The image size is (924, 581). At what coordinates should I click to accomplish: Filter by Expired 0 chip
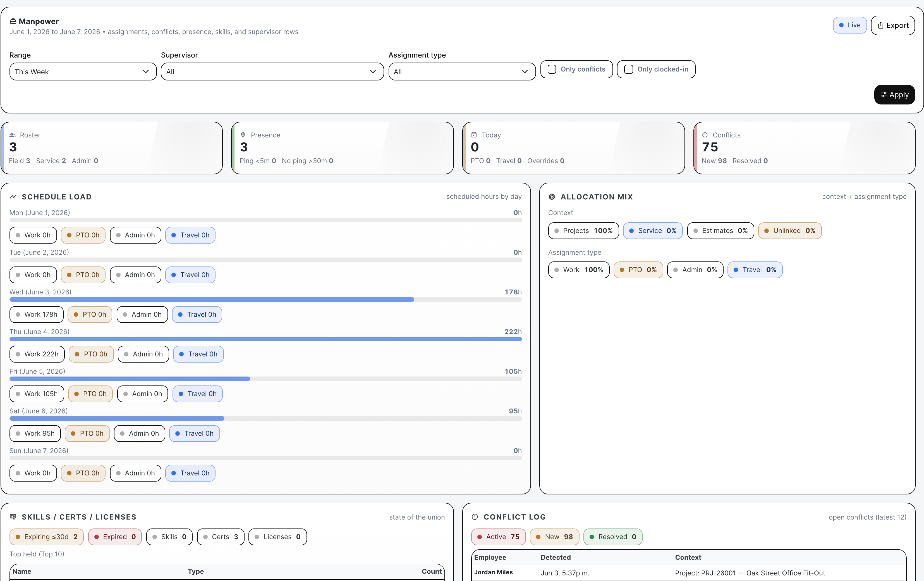115,537
